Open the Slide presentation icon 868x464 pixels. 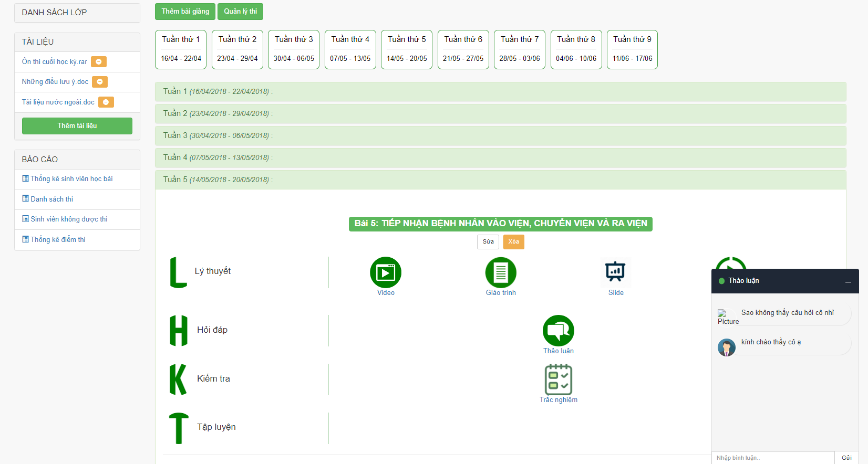615,272
